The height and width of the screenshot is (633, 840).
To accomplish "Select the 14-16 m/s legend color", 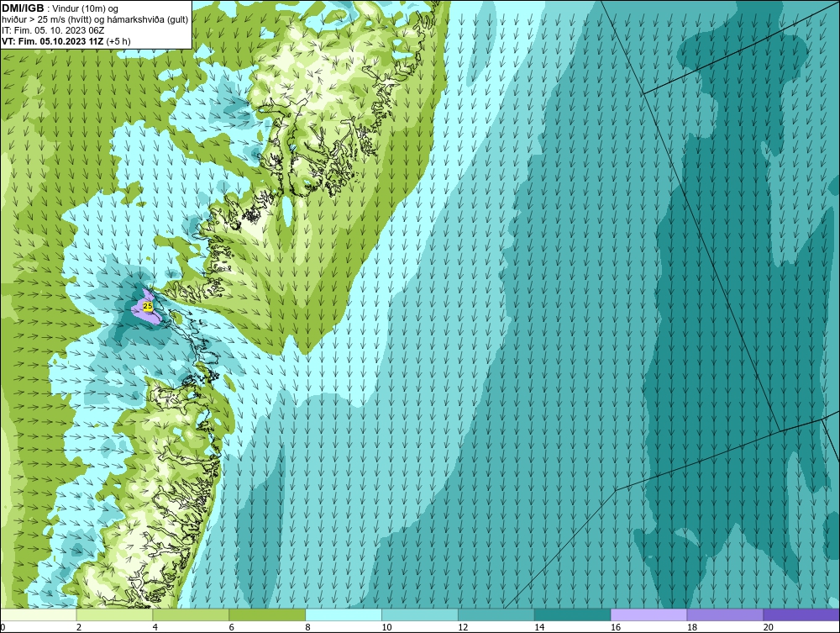I will 573,615.
